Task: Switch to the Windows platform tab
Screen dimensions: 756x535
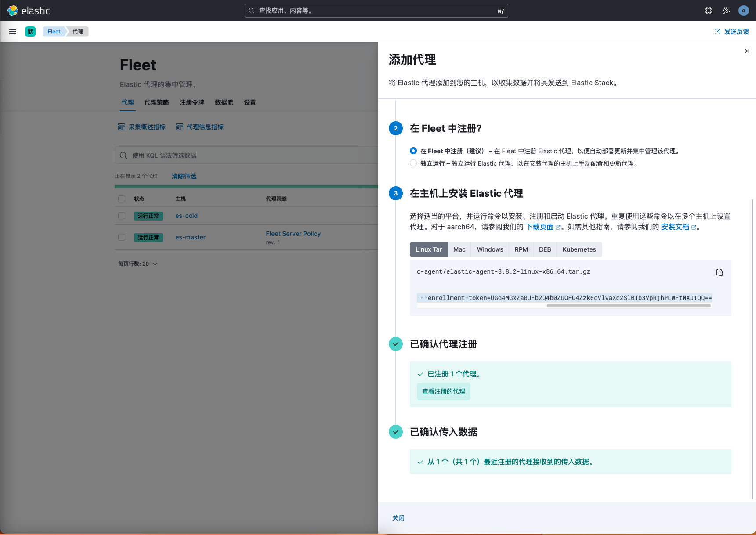Action: 490,249
